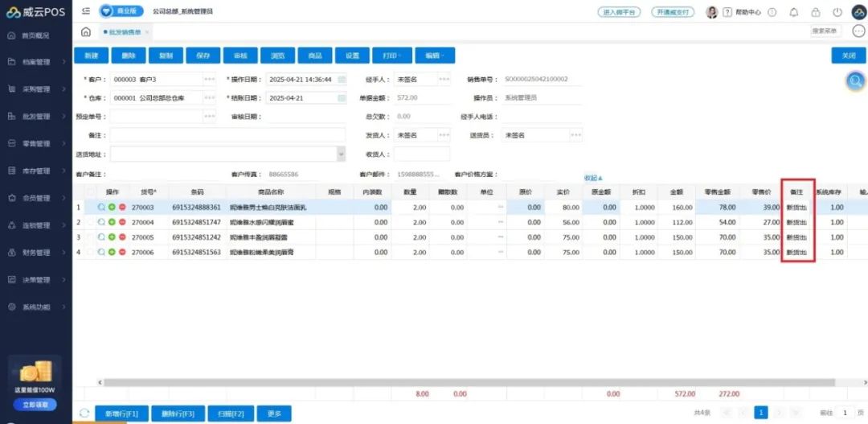Click the refresh icon beside 新增行 button
Image resolution: width=868 pixels, height=424 pixels.
[84, 414]
